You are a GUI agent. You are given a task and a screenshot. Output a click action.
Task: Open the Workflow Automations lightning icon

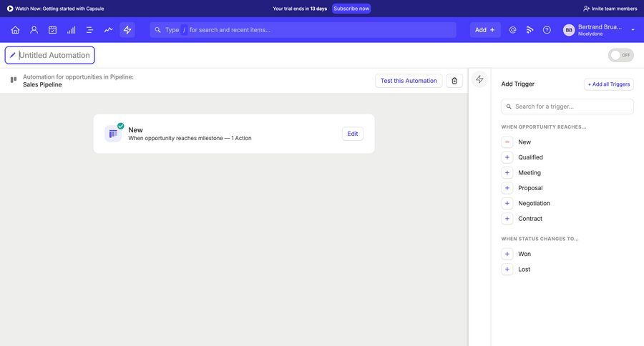[127, 30]
